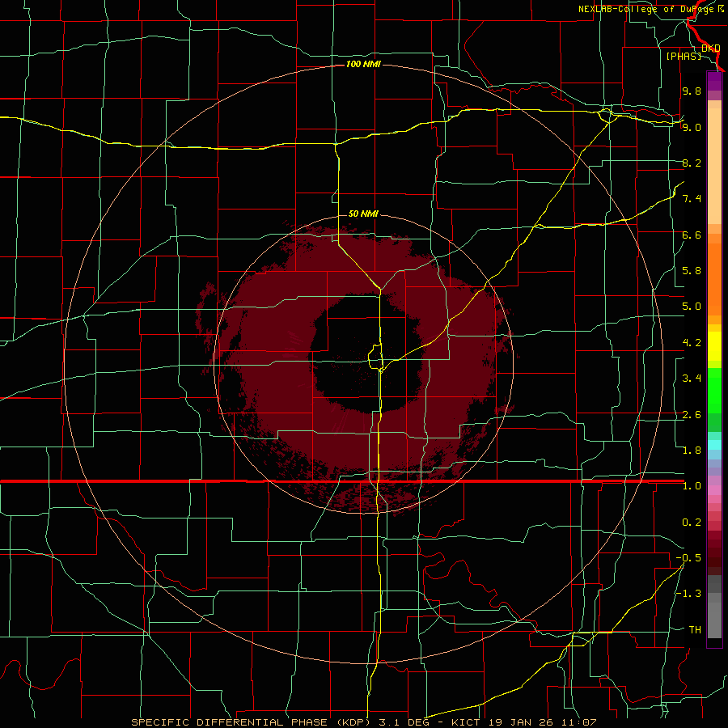The image size is (728, 728).
Task: Click the 5.8 scale label
Action: 692,271
